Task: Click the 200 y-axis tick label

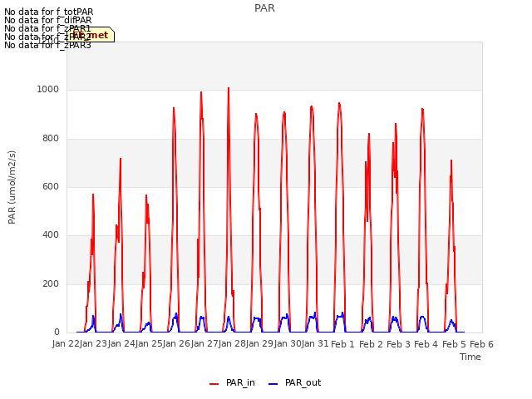Action: click(x=51, y=284)
